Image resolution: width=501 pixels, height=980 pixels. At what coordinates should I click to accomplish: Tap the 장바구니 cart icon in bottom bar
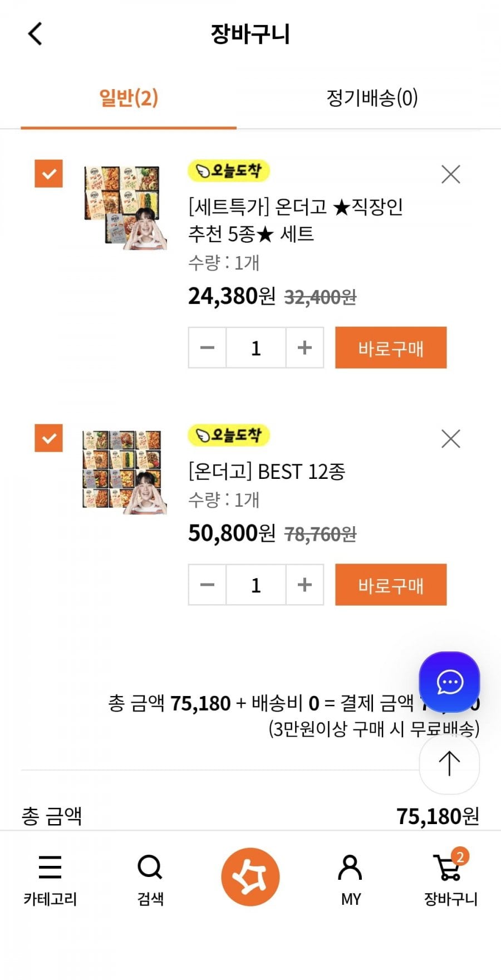pos(450,878)
